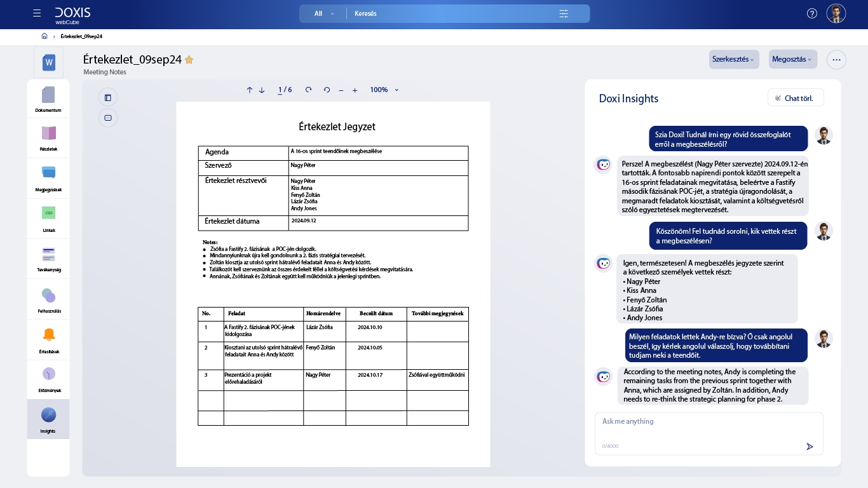This screenshot has width=868, height=488.
Task: Zoom in with the plus button
Action: coord(355,90)
